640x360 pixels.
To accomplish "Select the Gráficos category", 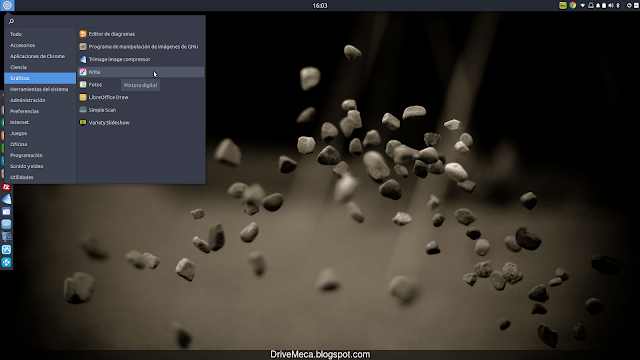I will (x=40, y=78).
